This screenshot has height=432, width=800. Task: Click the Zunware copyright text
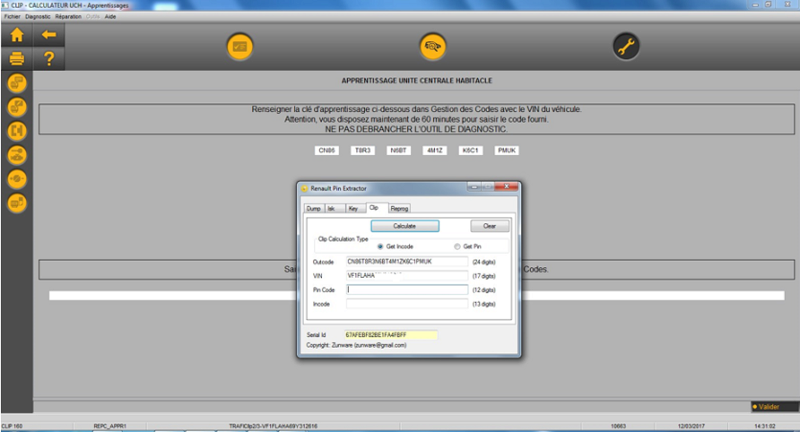coord(356,345)
